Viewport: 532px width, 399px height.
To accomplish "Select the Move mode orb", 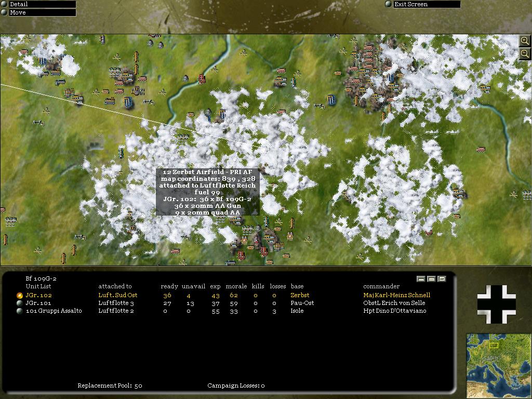I will pyautogui.click(x=4, y=12).
